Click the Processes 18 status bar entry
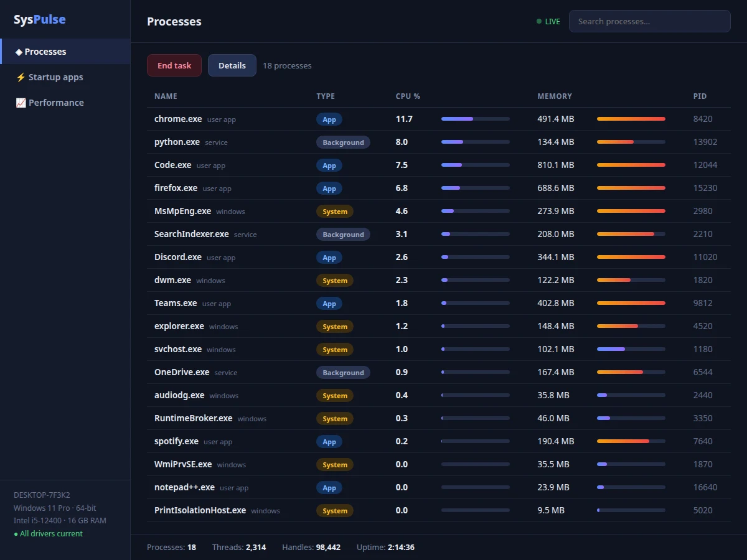The width and height of the screenshot is (747, 560). [x=171, y=548]
